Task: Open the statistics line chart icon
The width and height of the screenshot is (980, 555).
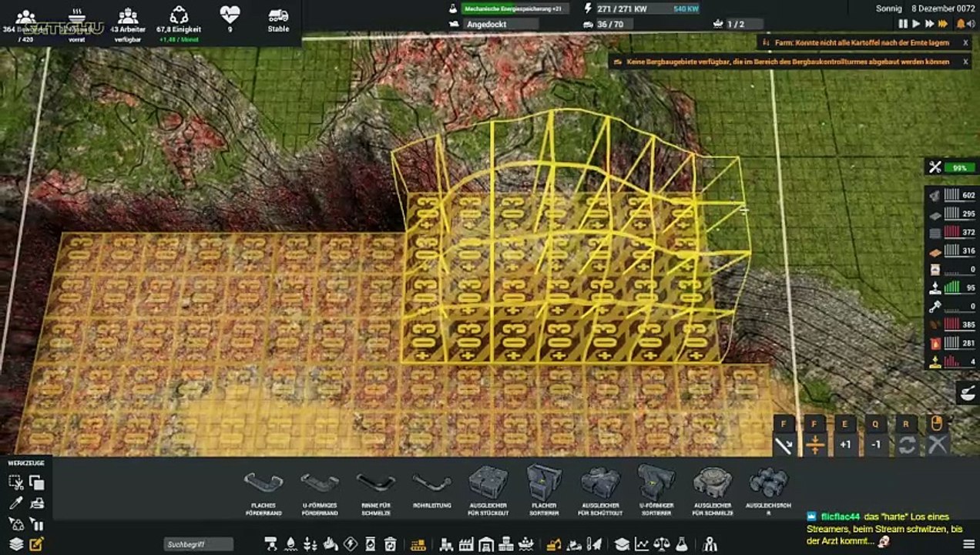Action: coord(642,544)
